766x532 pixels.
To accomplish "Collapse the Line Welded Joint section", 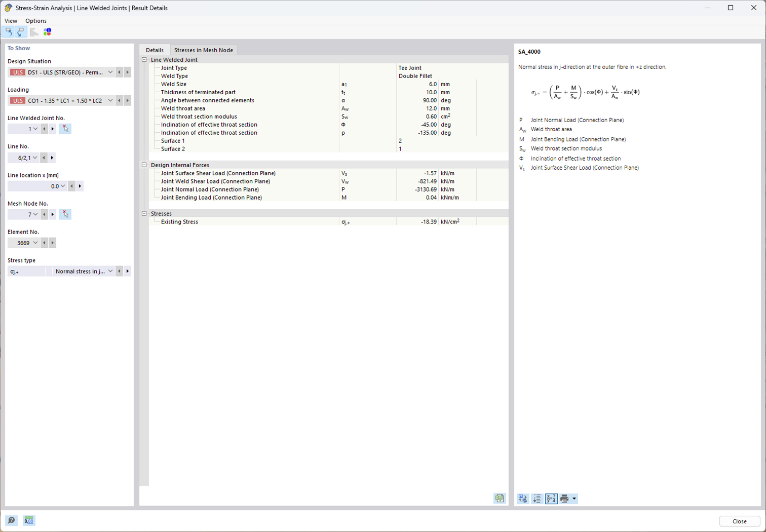I will coord(144,60).
